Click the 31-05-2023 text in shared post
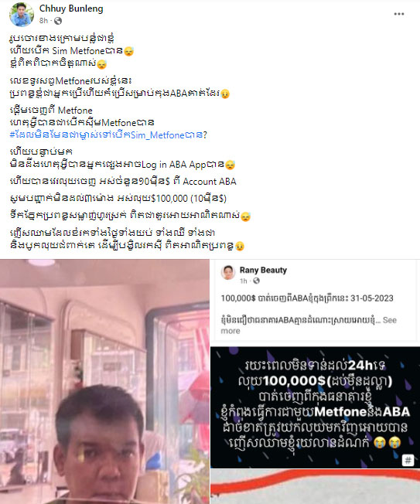 (x=372, y=298)
